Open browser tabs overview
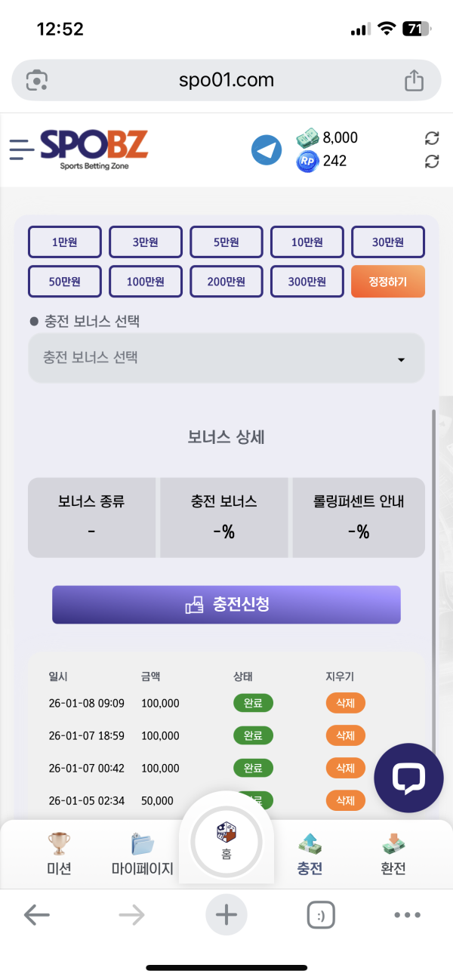453x980 pixels. 321,916
